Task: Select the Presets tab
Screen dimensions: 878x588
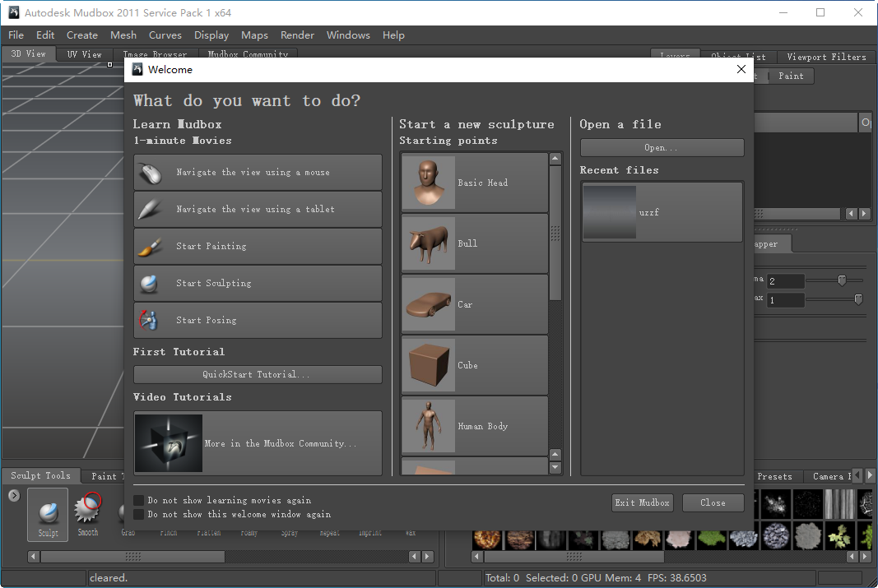Action: click(774, 477)
